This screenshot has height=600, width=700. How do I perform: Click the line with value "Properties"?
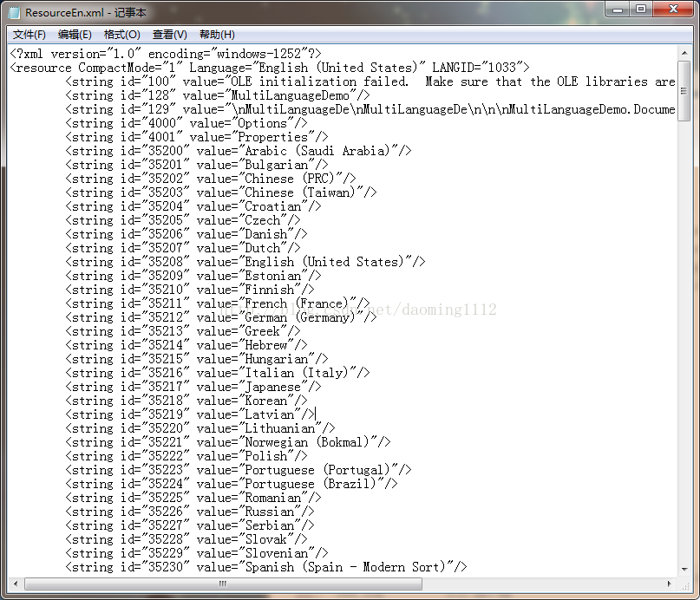coord(196,137)
